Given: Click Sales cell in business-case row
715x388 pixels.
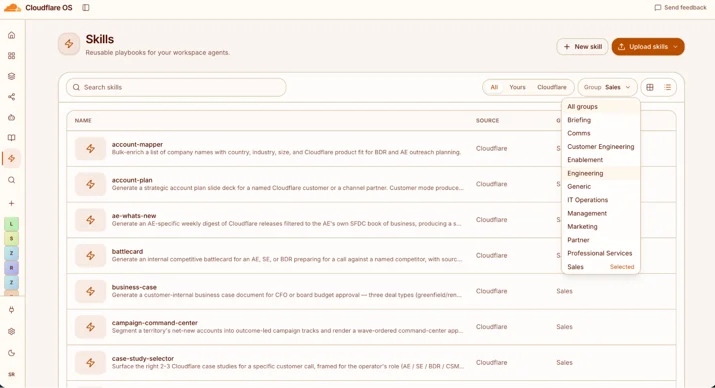Looking at the screenshot, I should 564,291.
